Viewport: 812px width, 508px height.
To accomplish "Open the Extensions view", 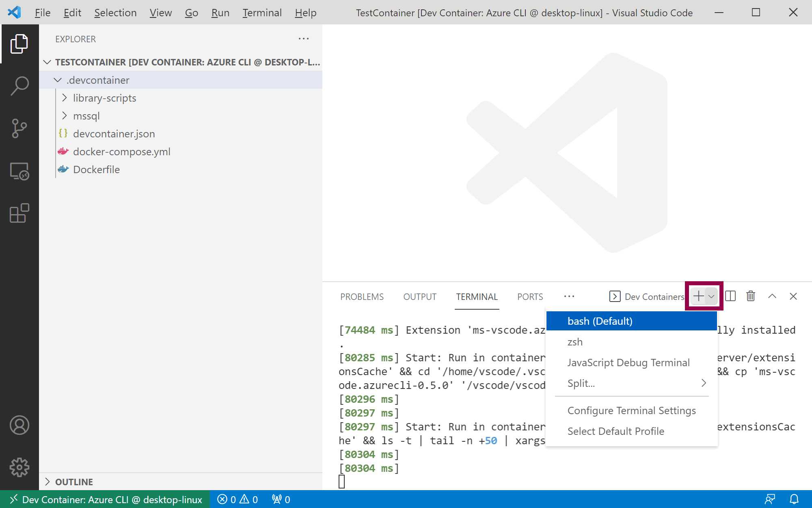I will coord(19,213).
